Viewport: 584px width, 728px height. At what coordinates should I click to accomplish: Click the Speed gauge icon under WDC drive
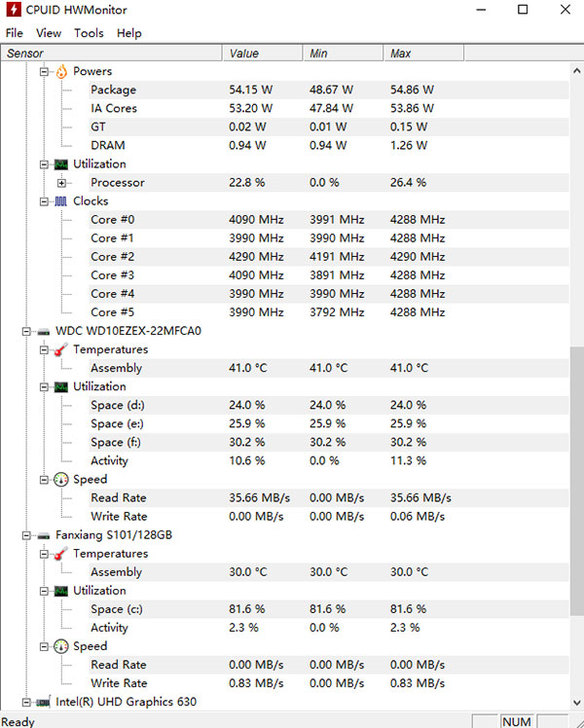[61, 480]
